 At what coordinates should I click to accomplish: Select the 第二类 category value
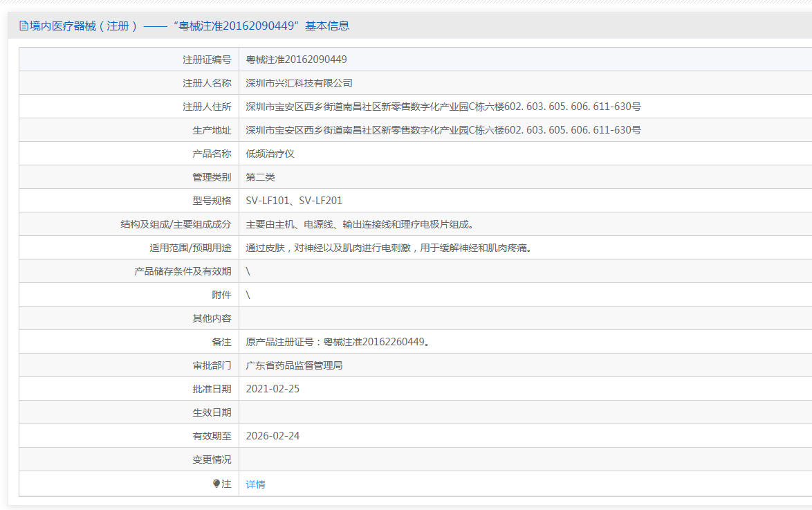(260, 177)
